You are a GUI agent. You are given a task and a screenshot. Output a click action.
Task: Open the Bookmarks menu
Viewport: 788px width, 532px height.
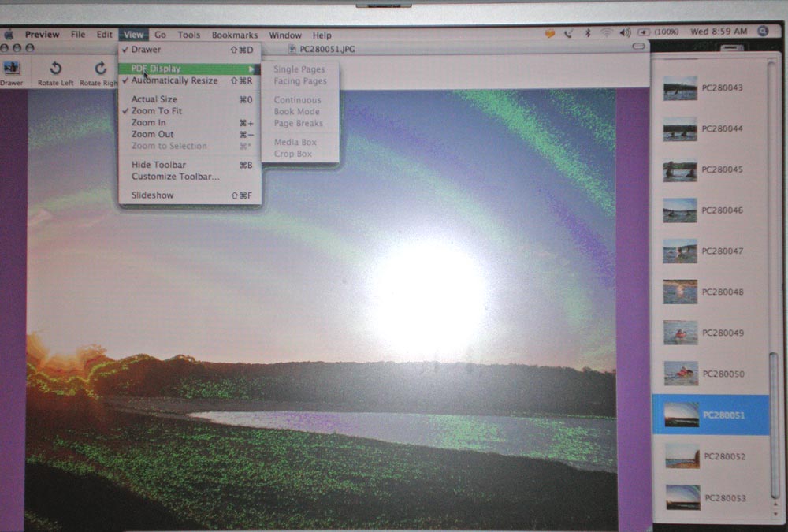235,35
